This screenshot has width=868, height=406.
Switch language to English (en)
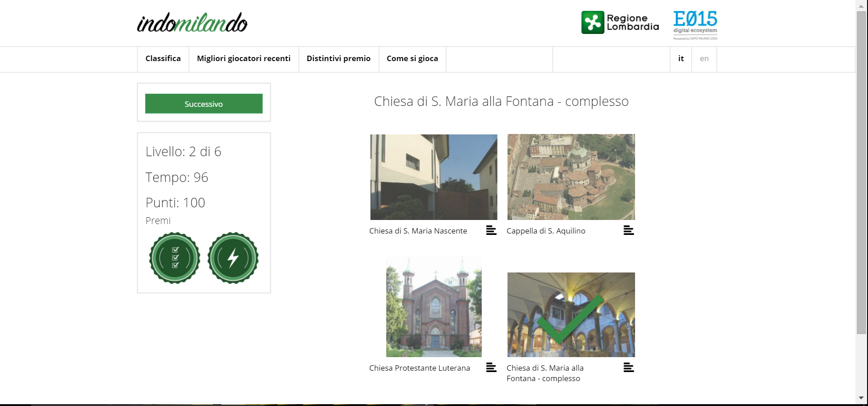click(x=704, y=59)
